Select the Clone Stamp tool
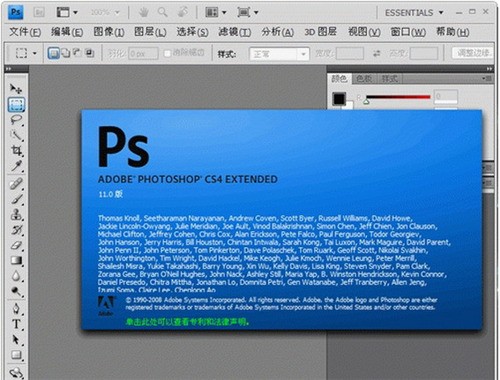This screenshot has width=500, height=380. [16, 214]
